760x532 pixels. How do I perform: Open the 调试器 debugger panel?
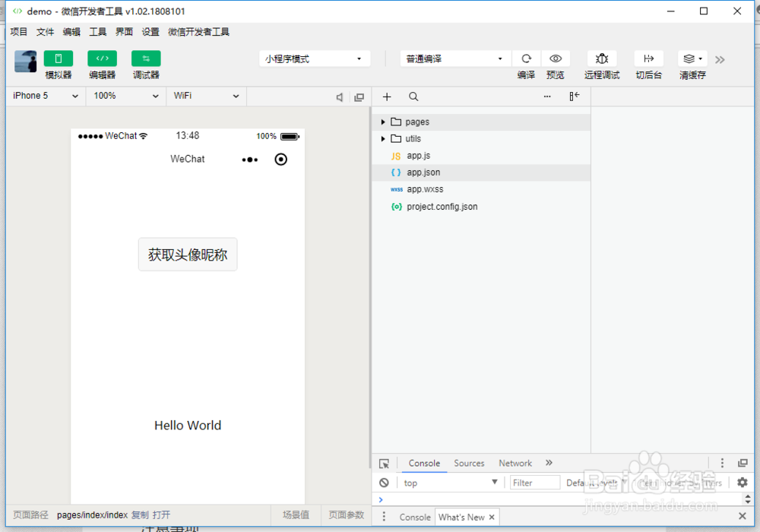coord(145,58)
